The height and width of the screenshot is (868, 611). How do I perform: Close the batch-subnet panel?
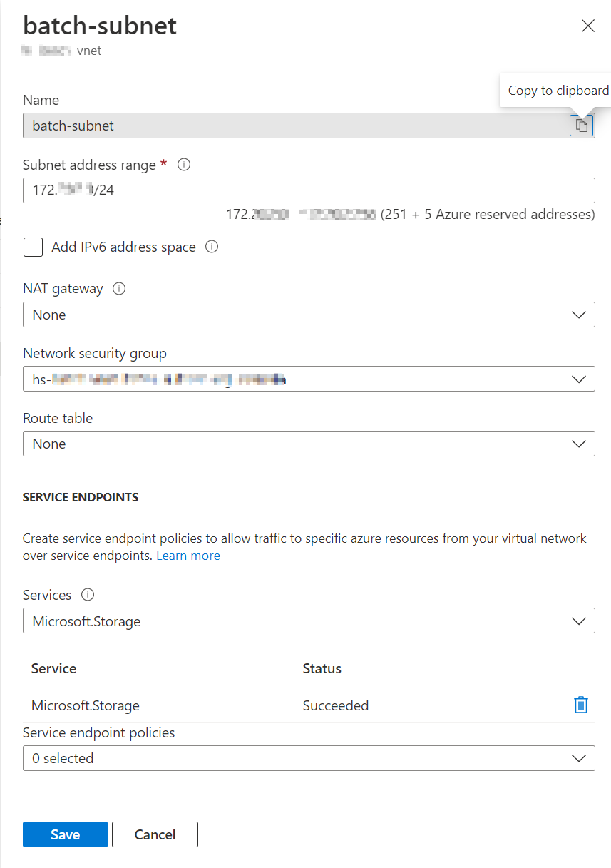[587, 26]
